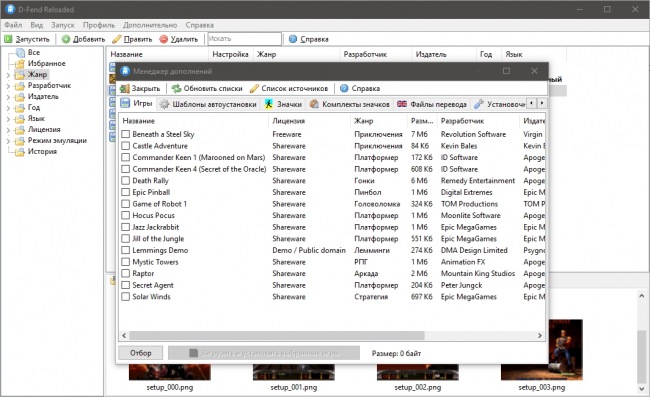Tick the Death Rally game checkbox
This screenshot has width=650, height=397.
(x=126, y=181)
